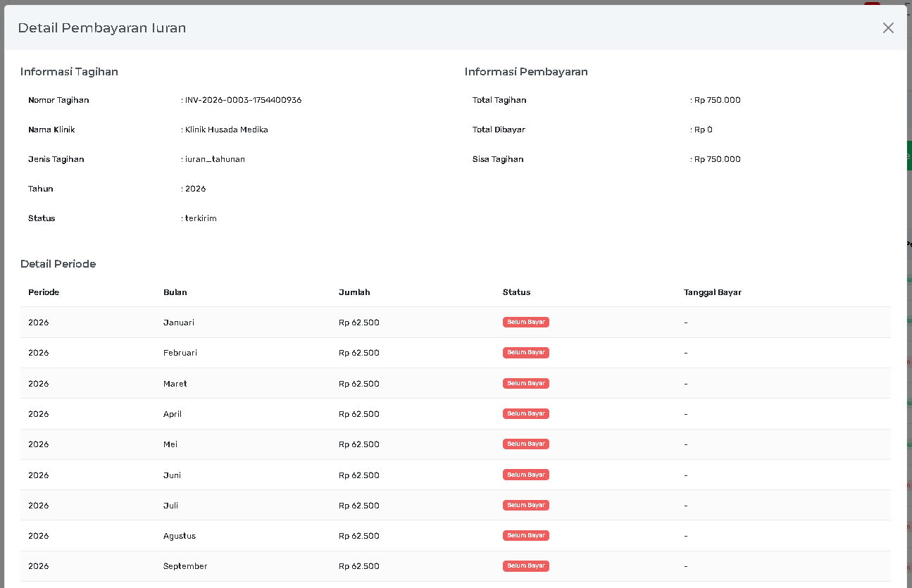
Task: Close the Detail Pembayaran Iuran dialog
Action: coord(888,27)
